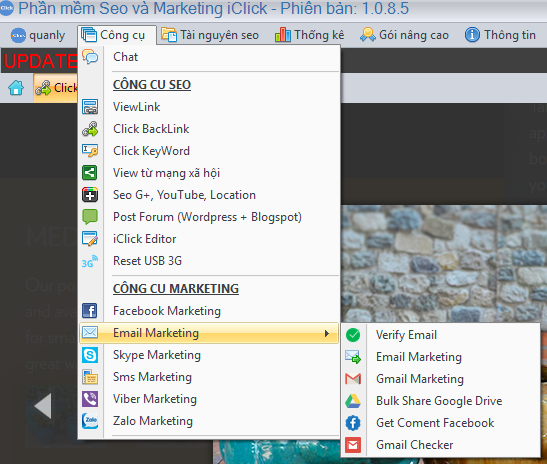Choose Post Forum (Wordpress + Blogspot)
This screenshot has height=464, width=547.
tap(209, 217)
